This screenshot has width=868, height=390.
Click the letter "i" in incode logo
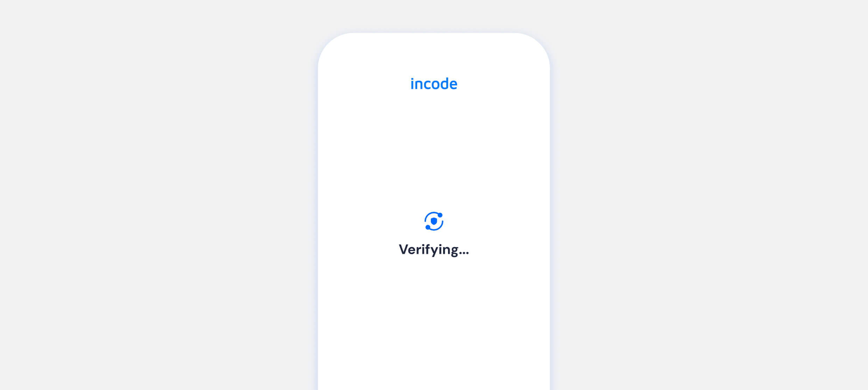(x=412, y=84)
